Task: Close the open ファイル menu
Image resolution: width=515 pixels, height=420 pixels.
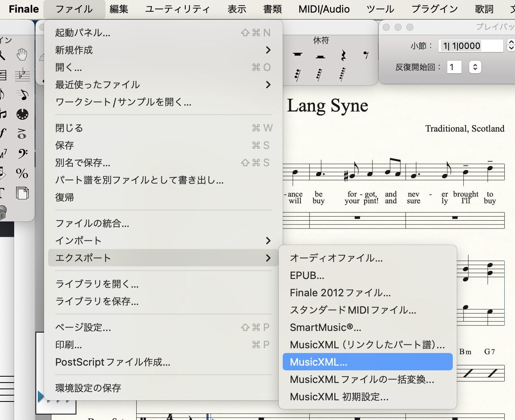Action: (74, 9)
